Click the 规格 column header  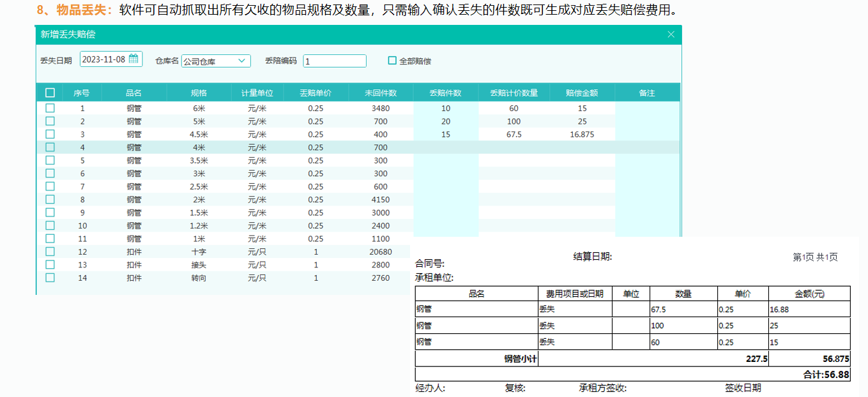pyautogui.click(x=199, y=93)
